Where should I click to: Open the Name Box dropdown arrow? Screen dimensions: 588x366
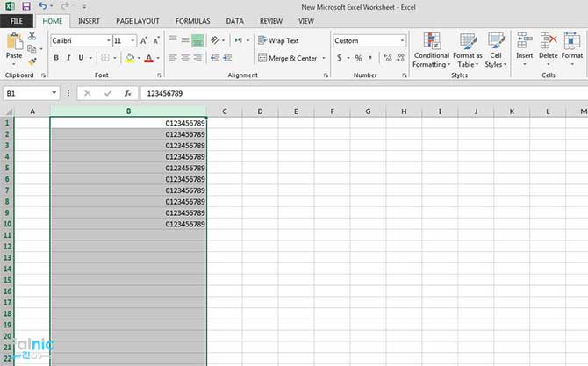point(54,93)
